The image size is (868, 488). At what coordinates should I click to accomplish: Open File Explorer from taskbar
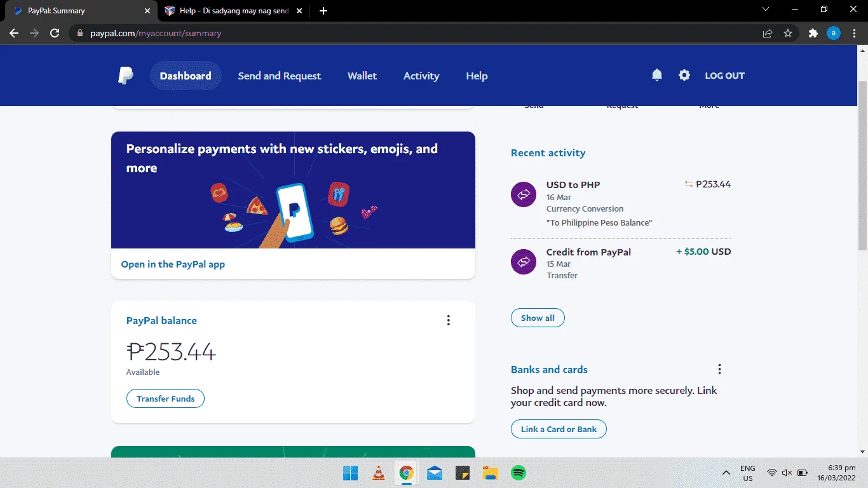(490, 473)
